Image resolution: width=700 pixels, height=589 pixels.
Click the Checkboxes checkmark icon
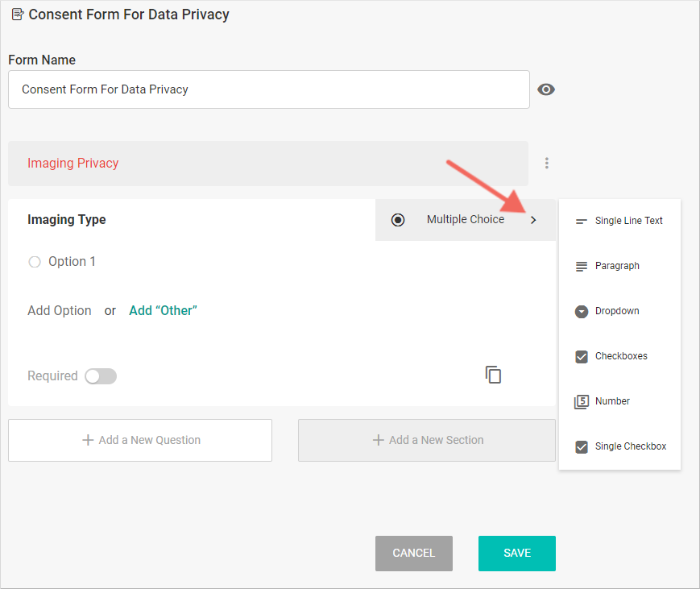(x=582, y=356)
